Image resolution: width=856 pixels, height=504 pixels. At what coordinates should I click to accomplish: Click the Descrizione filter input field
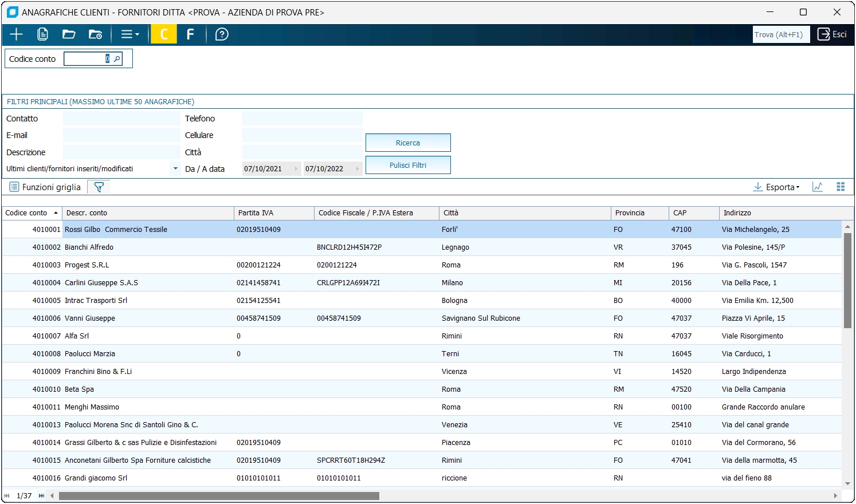point(121,152)
